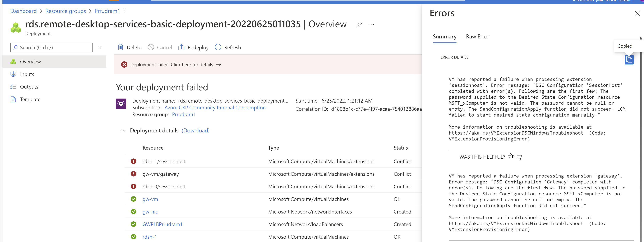
Task: Open the gw-vm virtual machine resource
Action: [150, 199]
